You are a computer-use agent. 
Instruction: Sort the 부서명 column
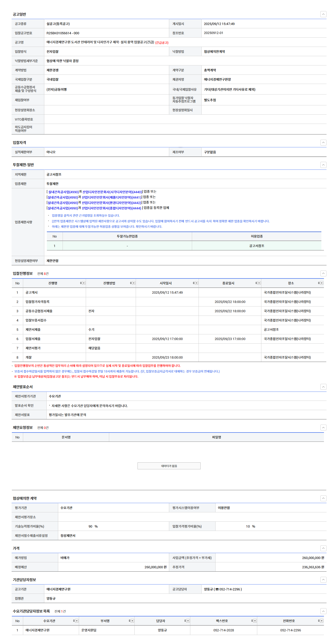tap(130, 621)
